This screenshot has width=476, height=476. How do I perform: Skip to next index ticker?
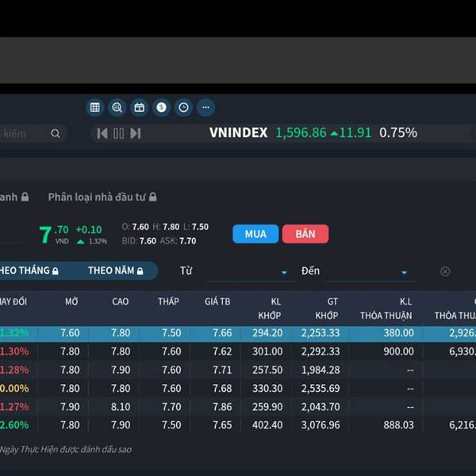point(136,133)
